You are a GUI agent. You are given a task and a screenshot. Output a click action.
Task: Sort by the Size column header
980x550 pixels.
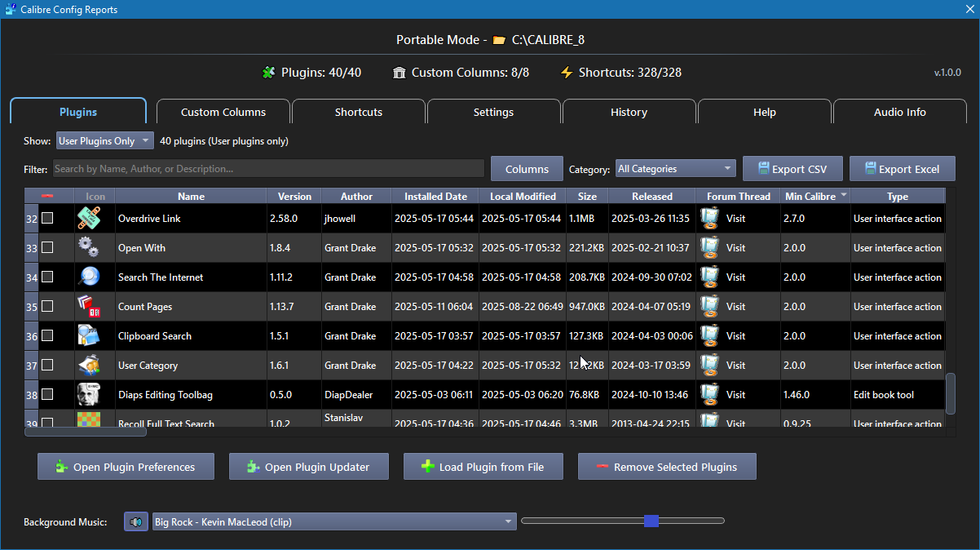coord(587,196)
